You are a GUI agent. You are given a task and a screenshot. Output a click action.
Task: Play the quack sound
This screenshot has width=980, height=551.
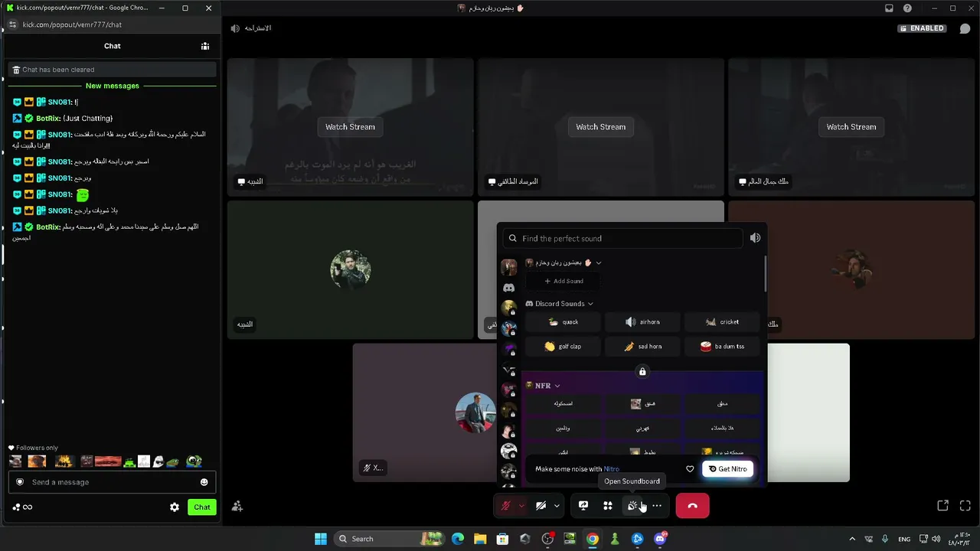coord(563,322)
